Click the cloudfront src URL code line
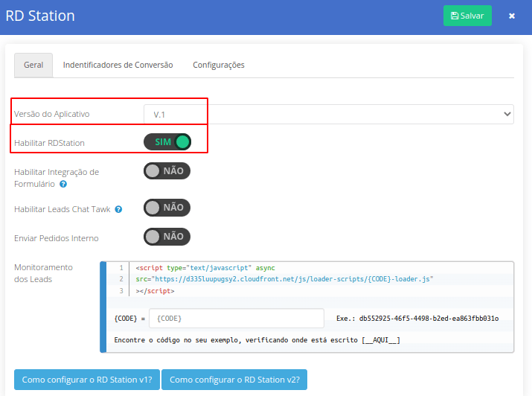 (284, 279)
